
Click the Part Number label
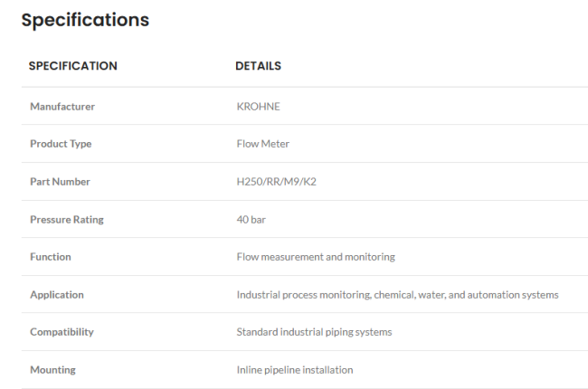coord(60,182)
